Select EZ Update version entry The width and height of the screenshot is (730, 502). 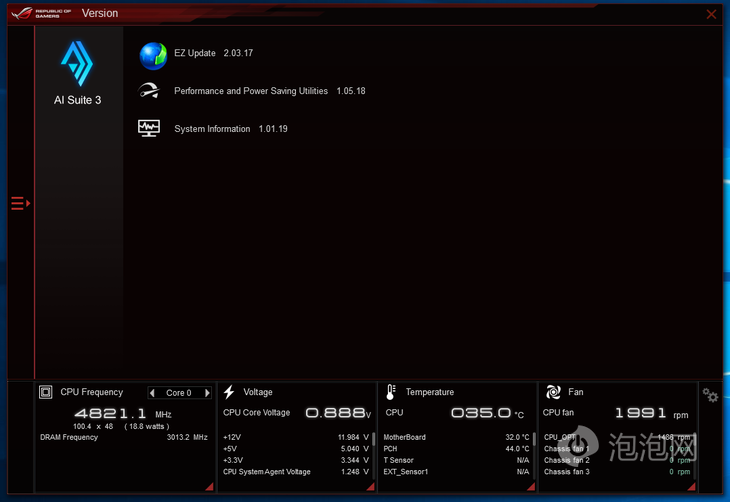(213, 53)
